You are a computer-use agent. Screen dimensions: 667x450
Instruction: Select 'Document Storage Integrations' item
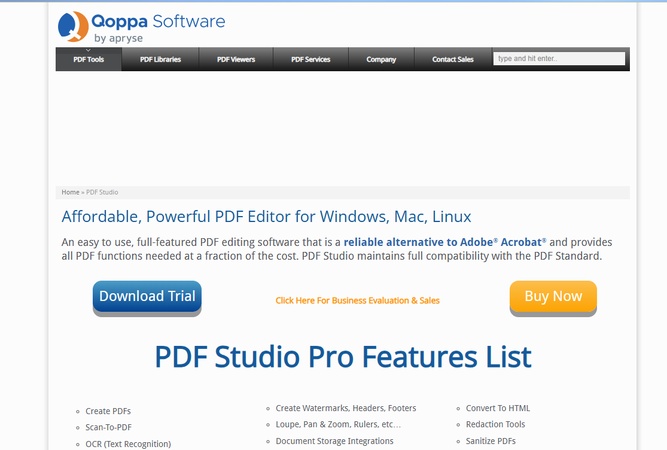pyautogui.click(x=334, y=441)
